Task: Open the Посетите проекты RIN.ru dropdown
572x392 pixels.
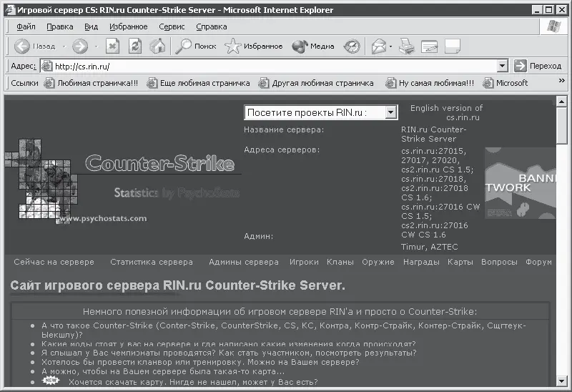Action: pyautogui.click(x=320, y=112)
